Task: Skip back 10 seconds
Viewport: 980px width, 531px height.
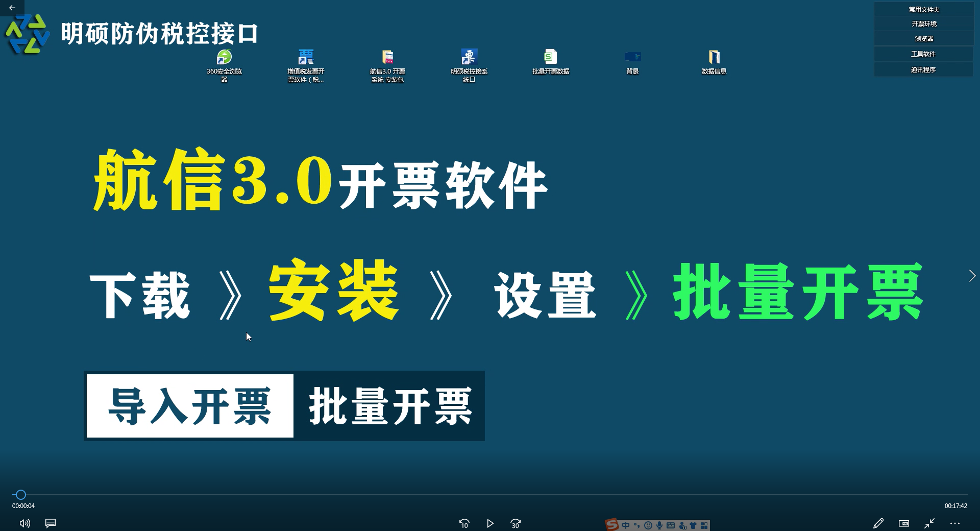Action: [x=464, y=523]
